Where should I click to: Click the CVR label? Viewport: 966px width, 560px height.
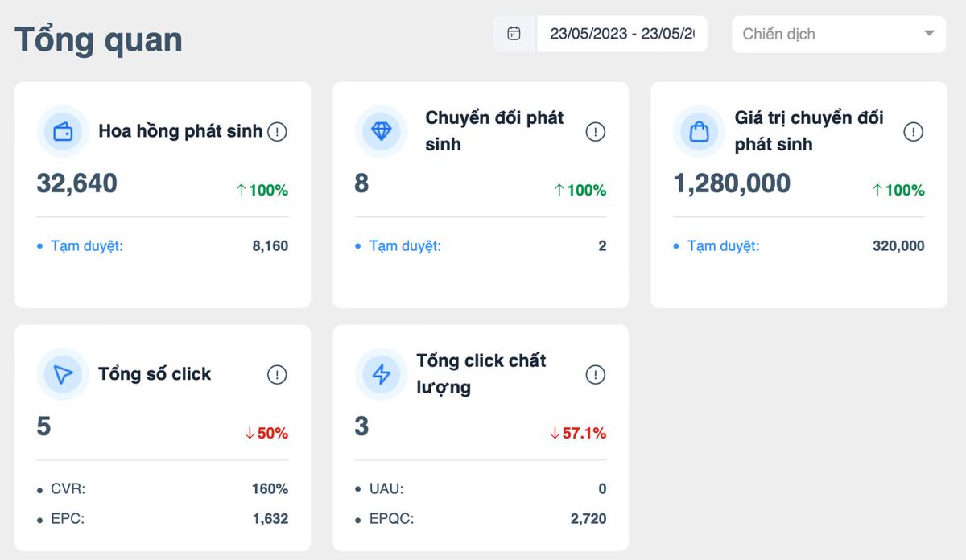68,489
